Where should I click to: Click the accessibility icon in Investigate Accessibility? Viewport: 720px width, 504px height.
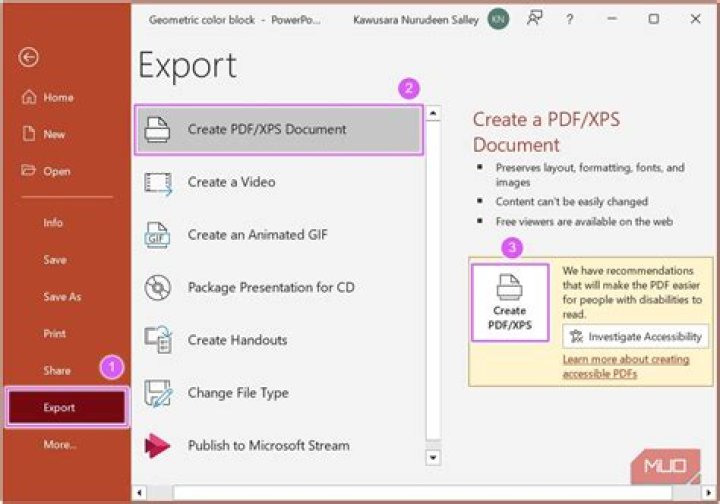click(x=576, y=337)
